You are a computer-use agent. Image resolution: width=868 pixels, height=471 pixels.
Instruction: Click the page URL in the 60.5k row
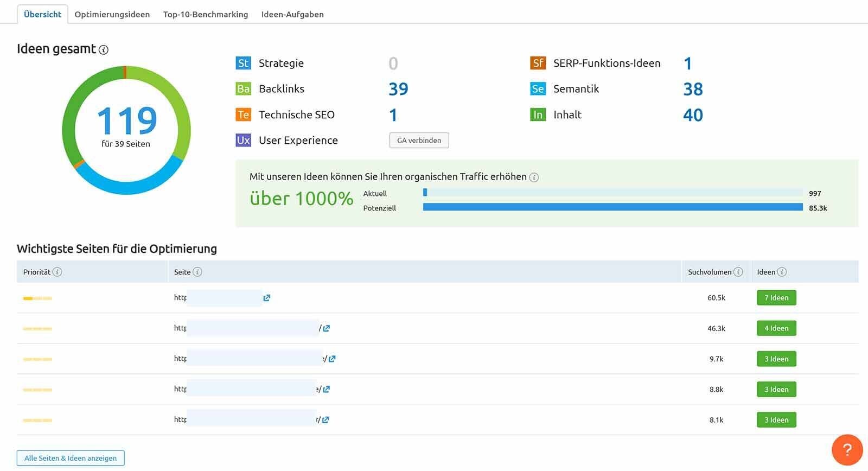(x=218, y=298)
